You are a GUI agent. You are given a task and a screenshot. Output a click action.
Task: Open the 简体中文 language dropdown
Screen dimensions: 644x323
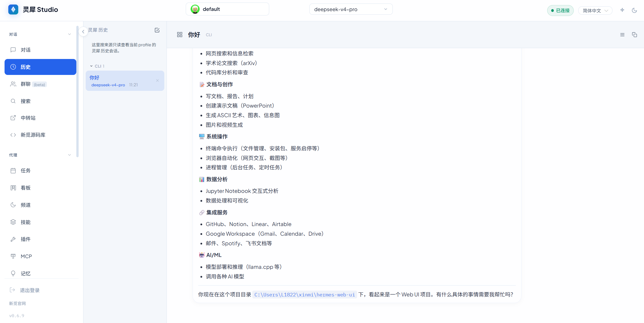point(595,11)
